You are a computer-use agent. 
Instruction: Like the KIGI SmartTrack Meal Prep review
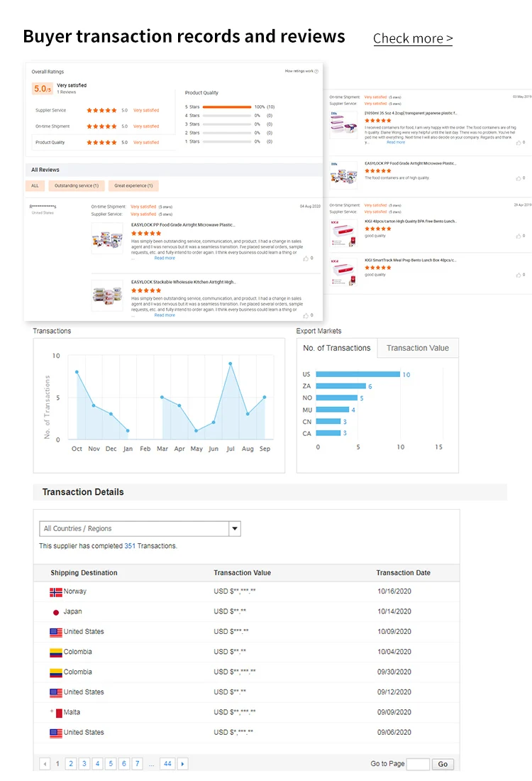click(519, 275)
